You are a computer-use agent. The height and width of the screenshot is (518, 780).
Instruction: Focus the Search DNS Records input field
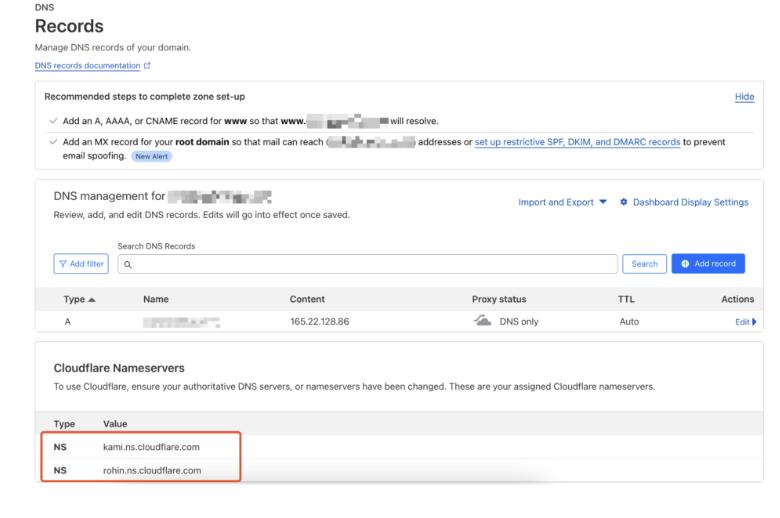click(x=370, y=263)
